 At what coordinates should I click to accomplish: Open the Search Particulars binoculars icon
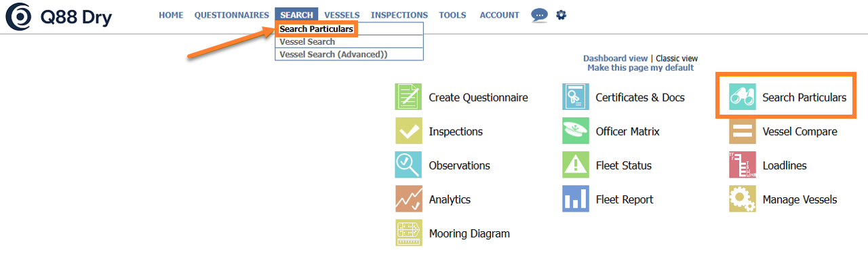tap(742, 97)
